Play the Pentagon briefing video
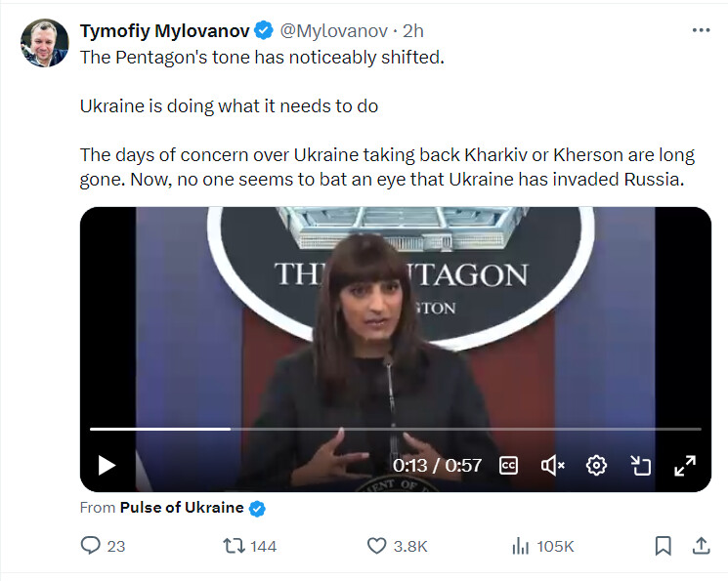Screen dimensions: 728x581 pos(107,466)
